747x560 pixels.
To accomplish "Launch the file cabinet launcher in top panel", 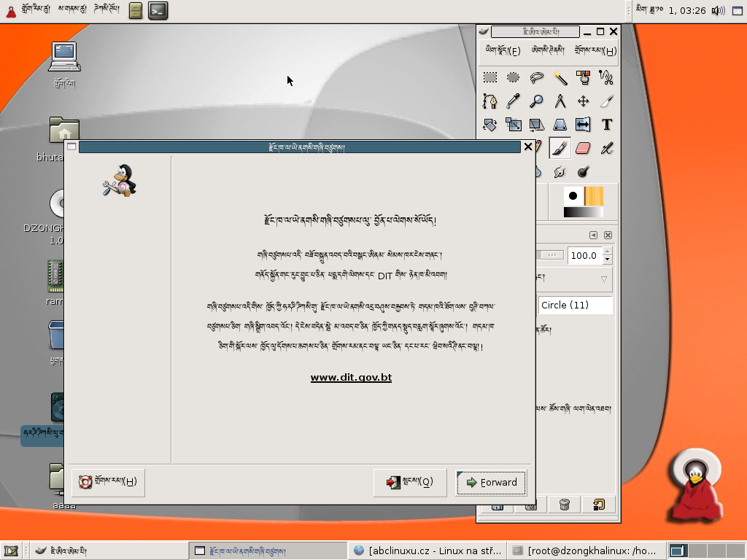I will [x=136, y=11].
